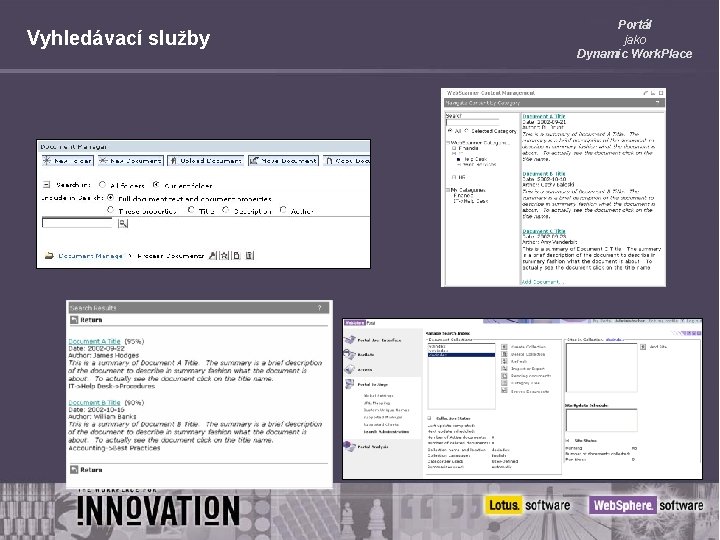Toggle Collection Status section expander
The width and height of the screenshot is (720, 540).
(x=430, y=418)
